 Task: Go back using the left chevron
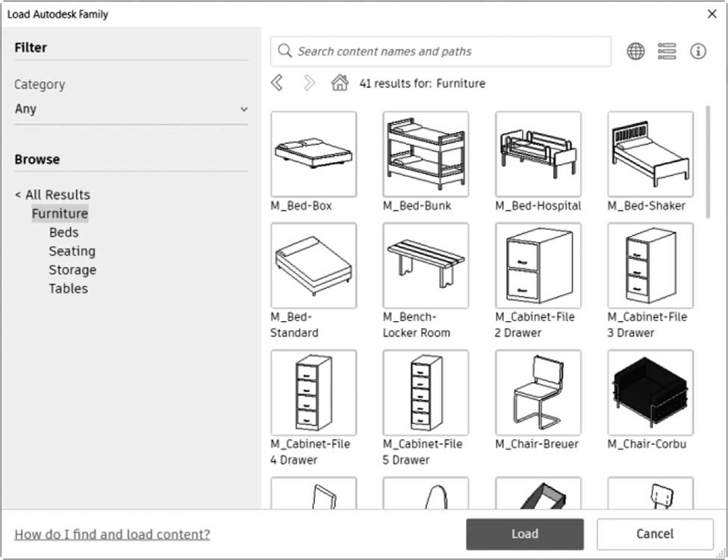coord(277,83)
